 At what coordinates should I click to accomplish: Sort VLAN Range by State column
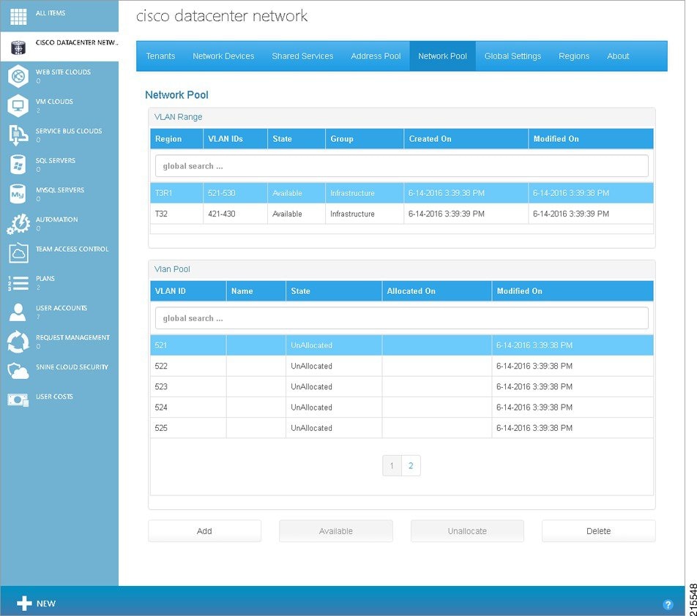(x=297, y=139)
